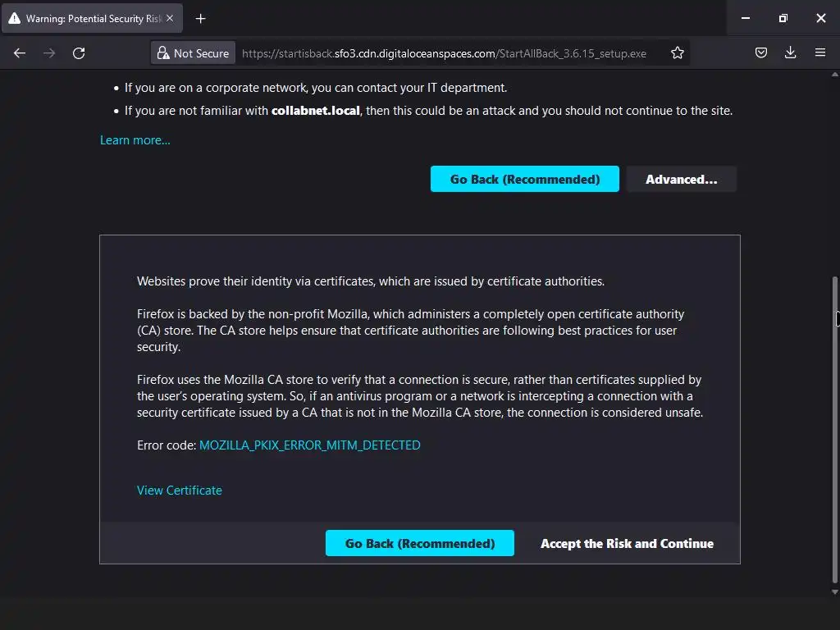The width and height of the screenshot is (840, 630).
Task: Select the Warning: Potential Security Risk tab
Action: [92, 18]
